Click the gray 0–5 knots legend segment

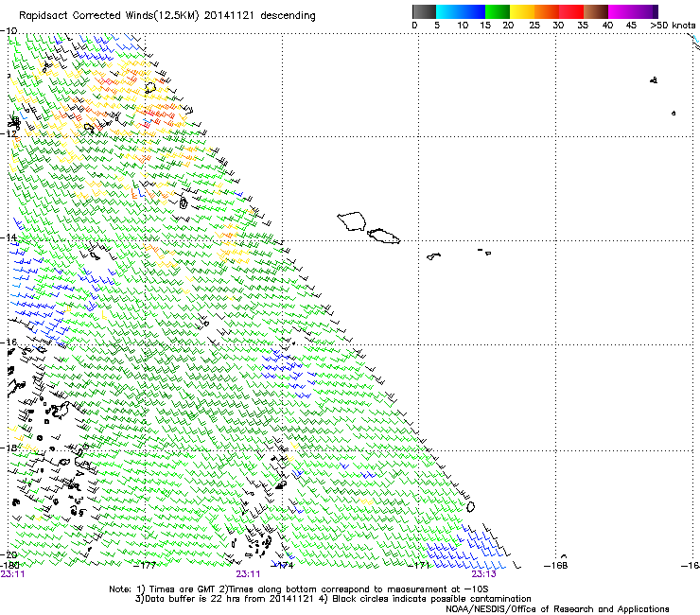(424, 11)
